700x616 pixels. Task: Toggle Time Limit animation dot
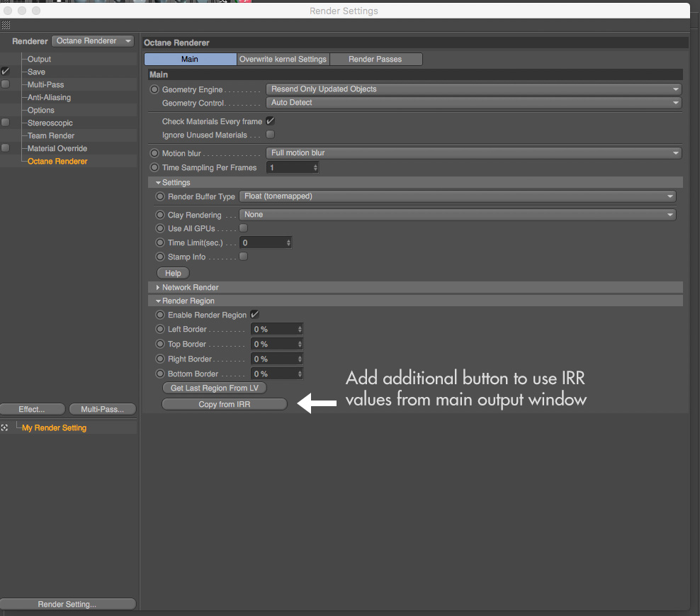pyautogui.click(x=160, y=242)
